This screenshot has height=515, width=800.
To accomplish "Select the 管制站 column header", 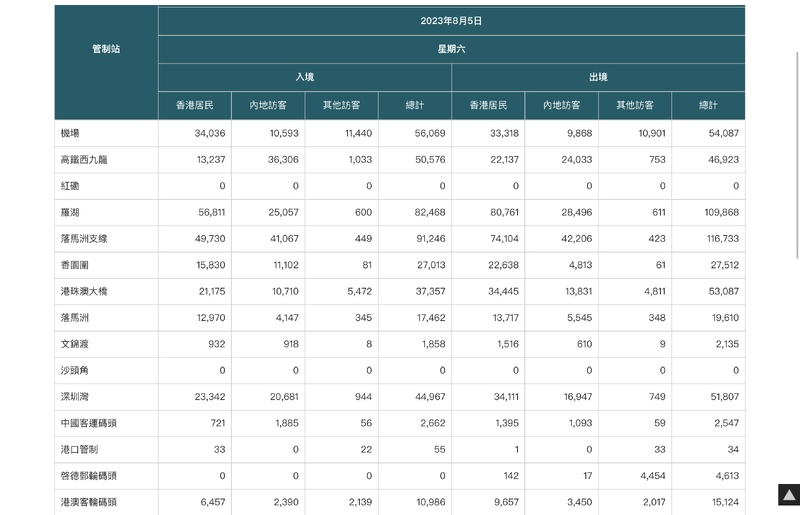I will pos(106,49).
